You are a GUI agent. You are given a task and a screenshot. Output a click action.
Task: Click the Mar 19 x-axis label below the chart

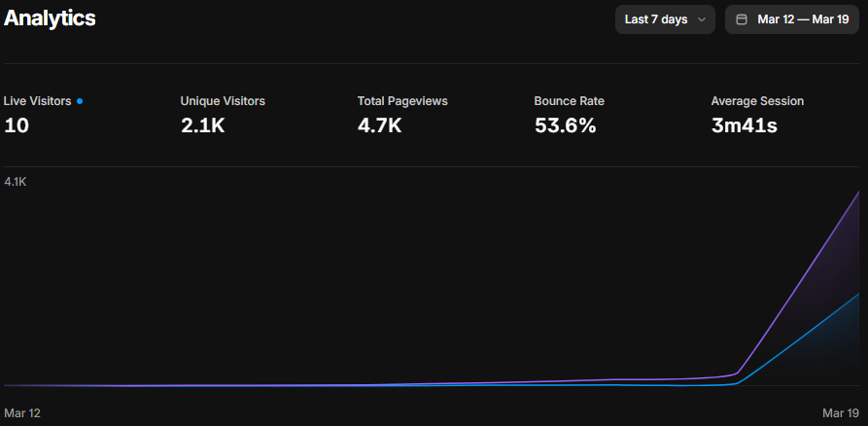point(841,413)
